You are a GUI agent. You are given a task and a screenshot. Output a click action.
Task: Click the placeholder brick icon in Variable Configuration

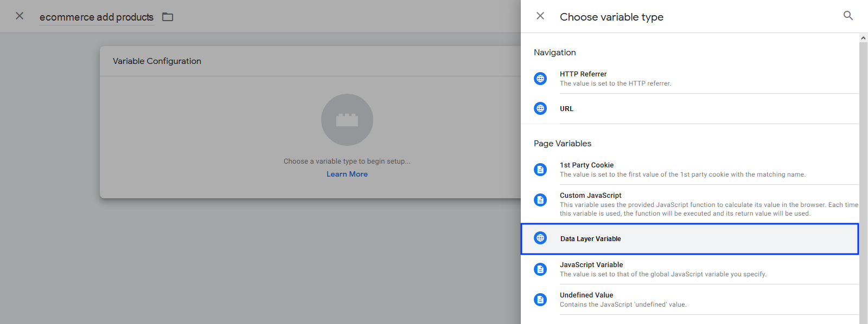(347, 120)
